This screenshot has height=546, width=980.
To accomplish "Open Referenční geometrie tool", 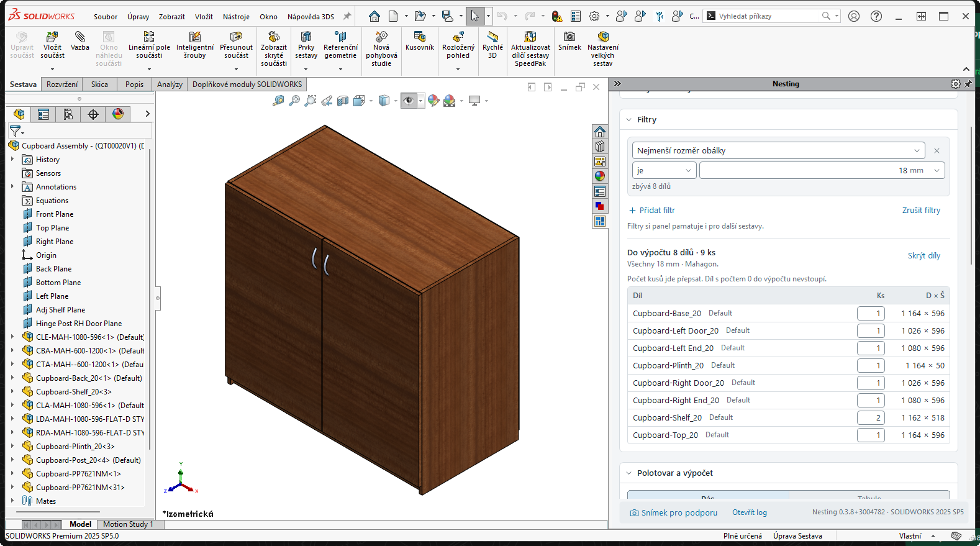I will [x=340, y=45].
